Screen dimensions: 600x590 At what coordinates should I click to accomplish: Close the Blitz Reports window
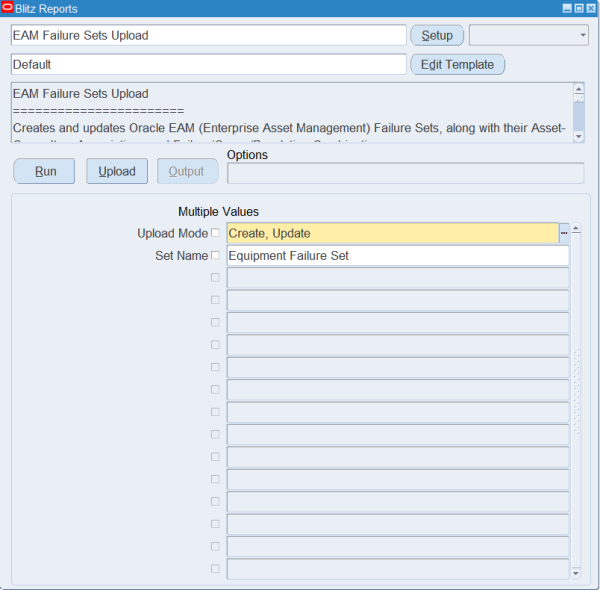point(591,8)
